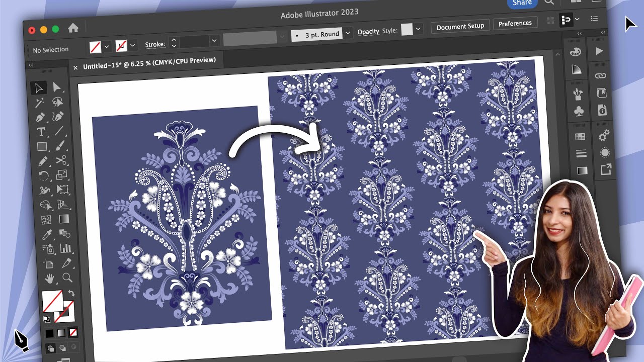Open the Links panel icon
Image resolution: width=644 pixels, height=362 pixels.
[600, 75]
